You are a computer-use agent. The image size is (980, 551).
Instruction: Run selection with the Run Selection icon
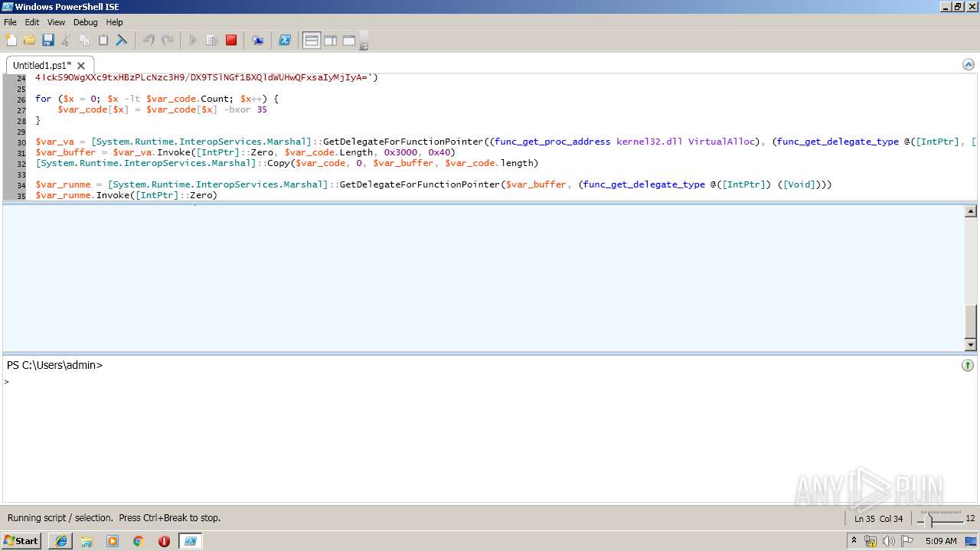point(212,41)
